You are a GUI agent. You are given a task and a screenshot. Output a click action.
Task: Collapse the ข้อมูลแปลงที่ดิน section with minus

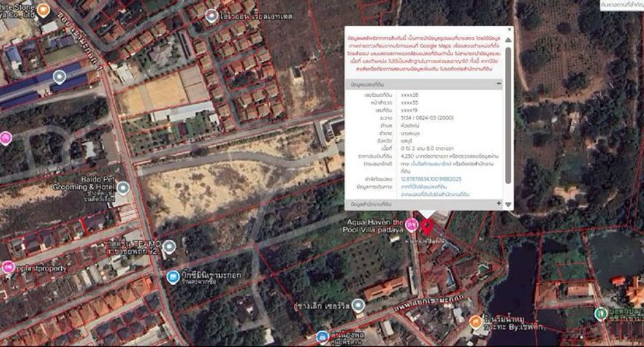[499, 84]
